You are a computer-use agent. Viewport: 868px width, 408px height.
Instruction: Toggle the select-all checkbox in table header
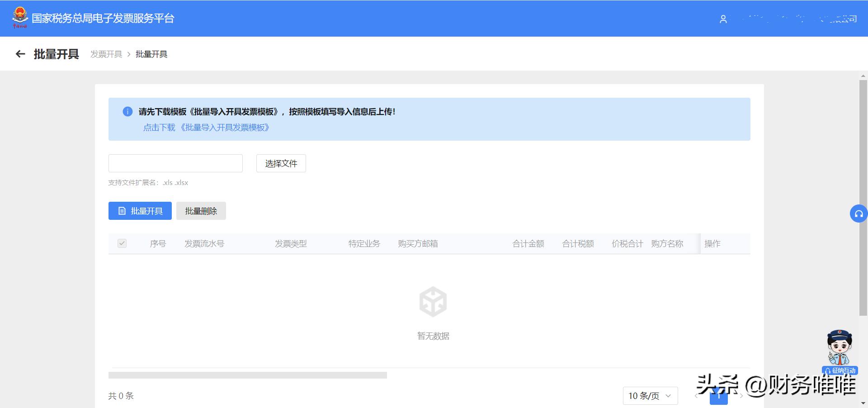(122, 243)
